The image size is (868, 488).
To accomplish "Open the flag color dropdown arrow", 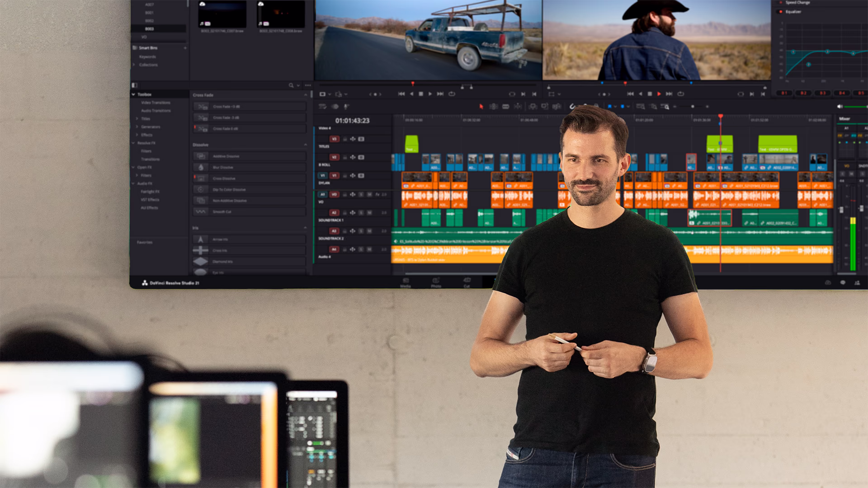I will 615,107.
